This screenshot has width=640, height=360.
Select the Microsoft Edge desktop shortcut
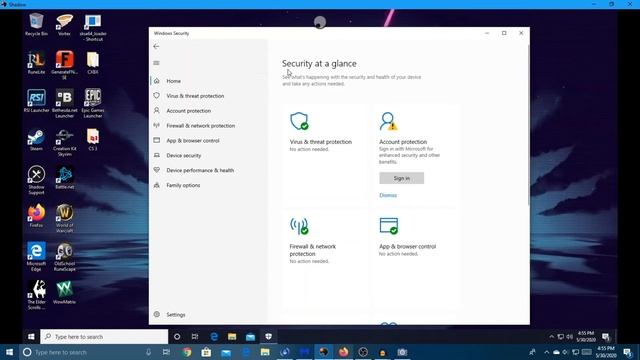(x=36, y=257)
